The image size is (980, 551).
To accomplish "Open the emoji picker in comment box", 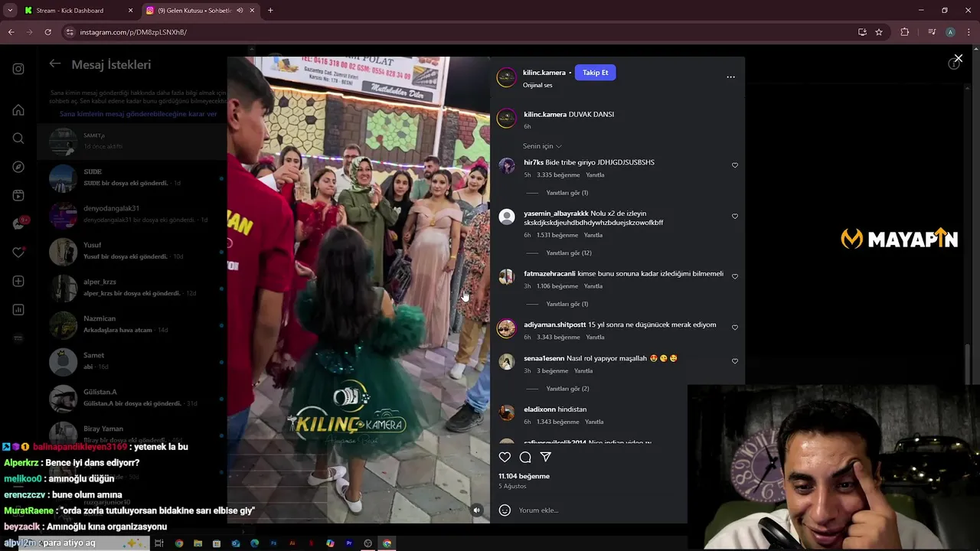I will click(x=505, y=510).
